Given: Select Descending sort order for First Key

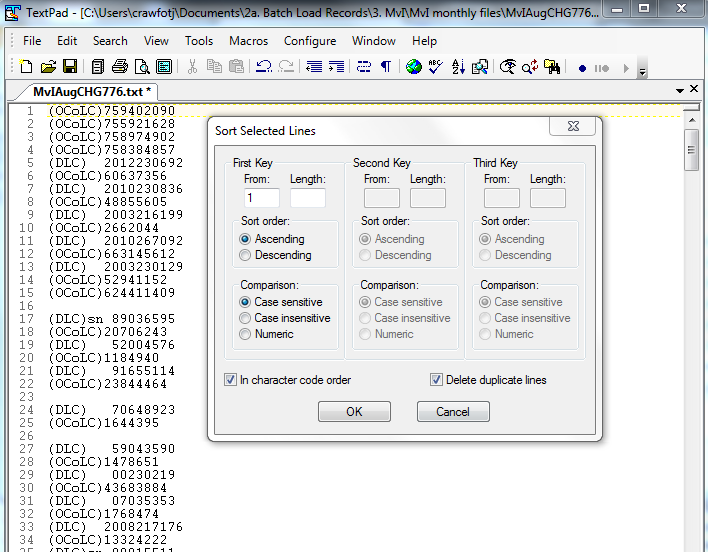Looking at the screenshot, I should click(246, 255).
